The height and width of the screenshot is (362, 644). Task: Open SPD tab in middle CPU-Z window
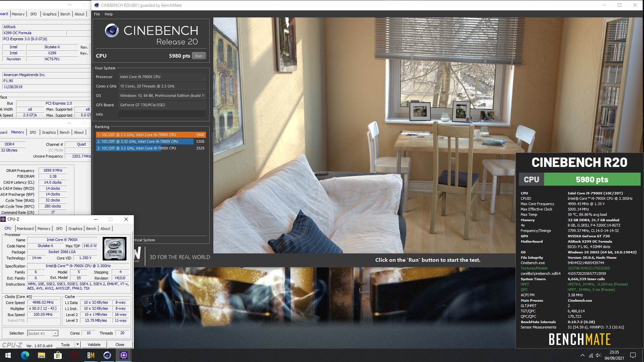[x=33, y=132]
